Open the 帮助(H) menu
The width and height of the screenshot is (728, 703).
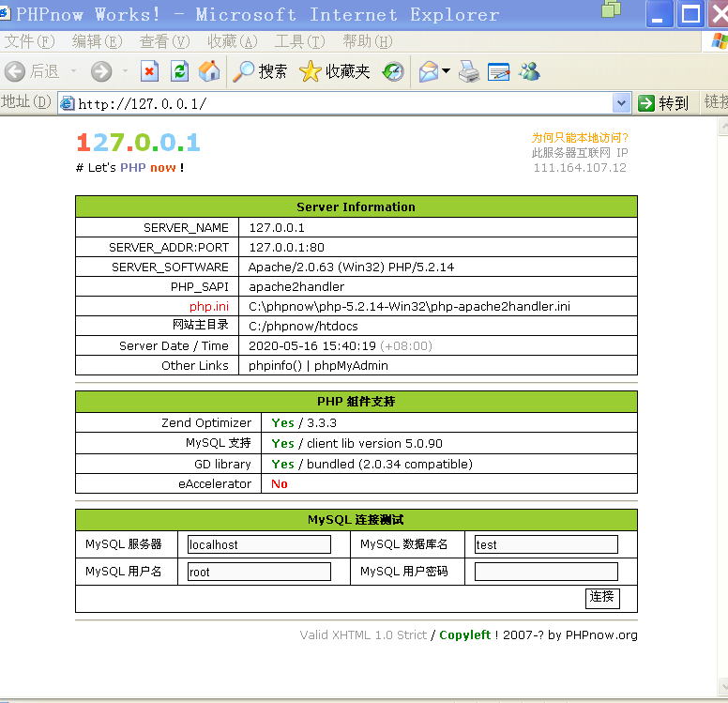point(368,41)
